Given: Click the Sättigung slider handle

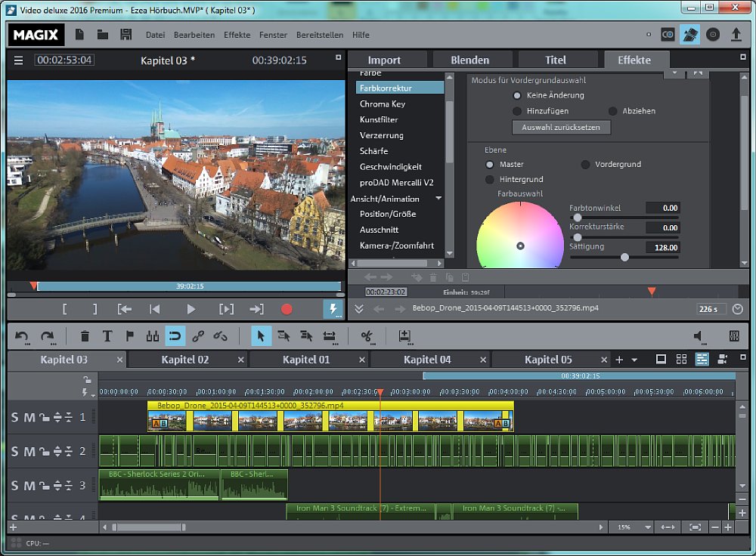Looking at the screenshot, I should click(624, 257).
